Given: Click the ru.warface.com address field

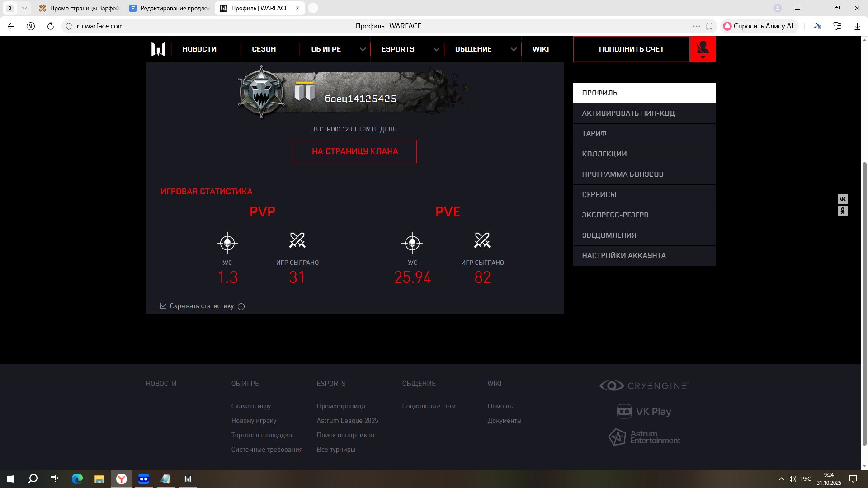Looking at the screenshot, I should [x=100, y=26].
